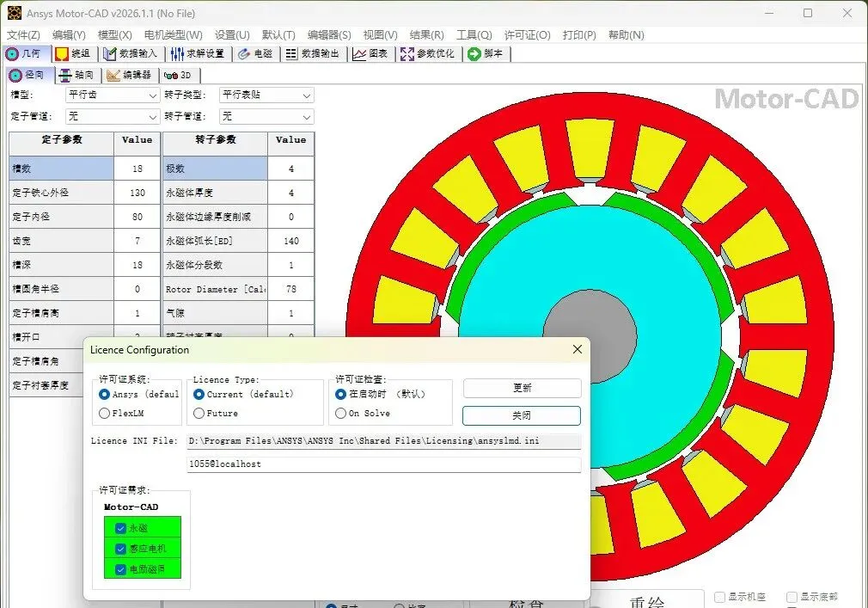Close the Licence Configuration dialog with X
Viewport: 868px width, 608px height.
pos(577,349)
